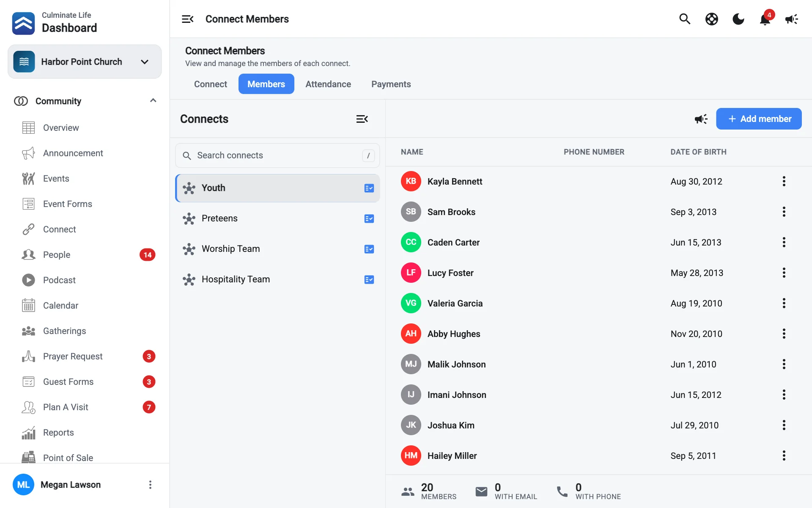This screenshot has height=508, width=812.
Task: Switch to the Connect tab
Action: click(211, 84)
